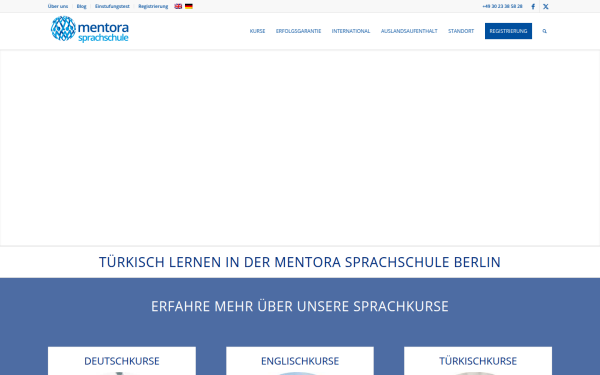This screenshot has width=600, height=375.
Task: Open the Registrierung link in top bar
Action: [153, 6]
